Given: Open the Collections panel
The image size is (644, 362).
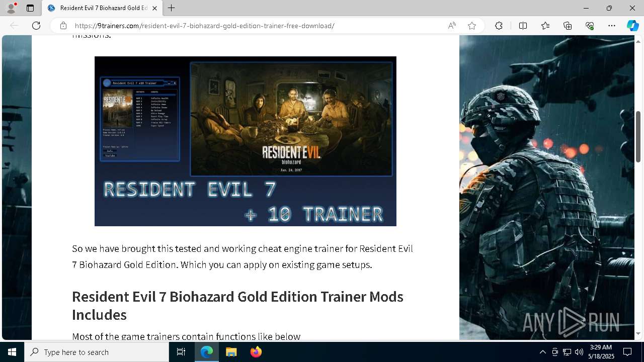Looking at the screenshot, I should [568, 26].
